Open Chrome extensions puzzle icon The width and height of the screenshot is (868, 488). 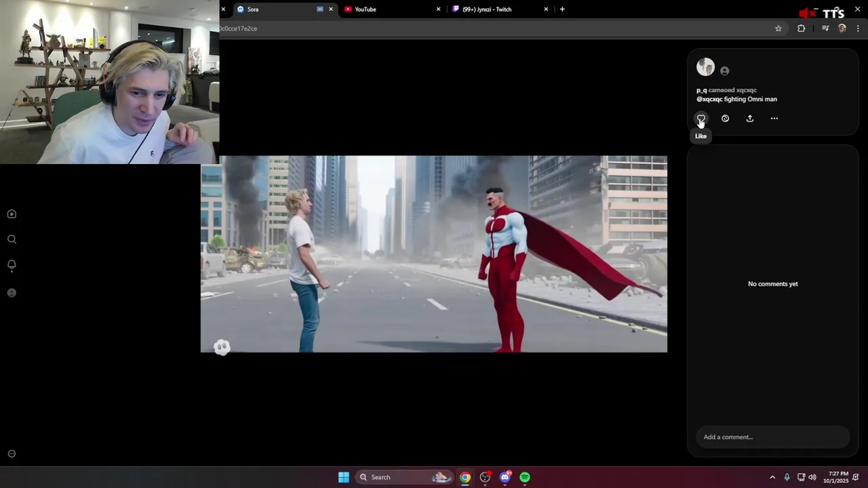pyautogui.click(x=802, y=28)
